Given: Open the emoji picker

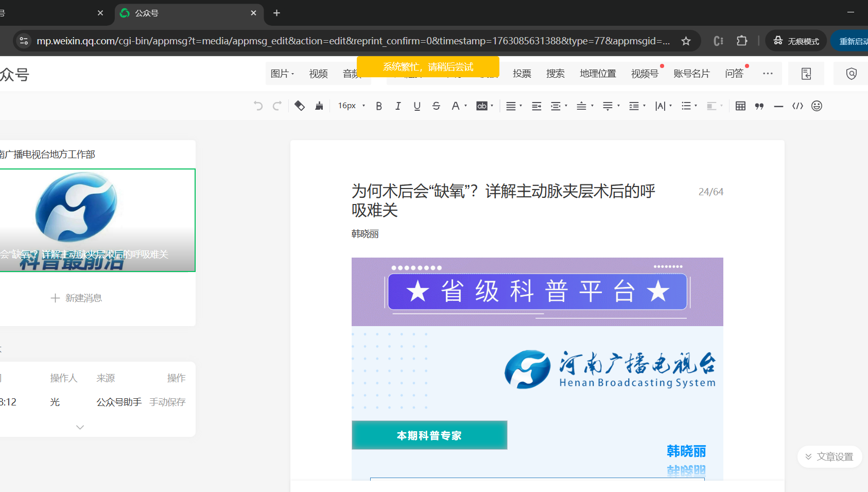Looking at the screenshot, I should coord(817,106).
